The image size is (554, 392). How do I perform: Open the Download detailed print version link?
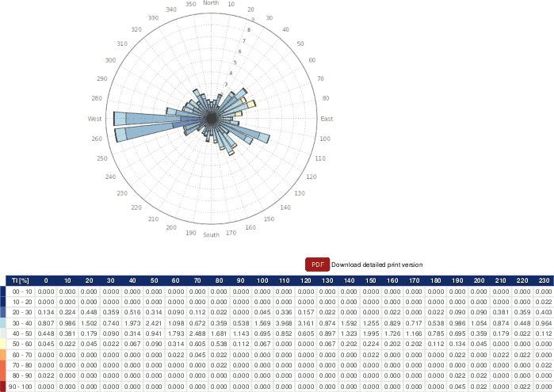[376, 265]
